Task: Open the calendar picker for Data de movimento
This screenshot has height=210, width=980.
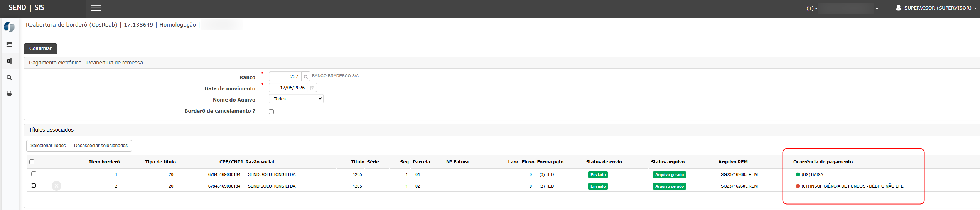Action: click(x=312, y=88)
